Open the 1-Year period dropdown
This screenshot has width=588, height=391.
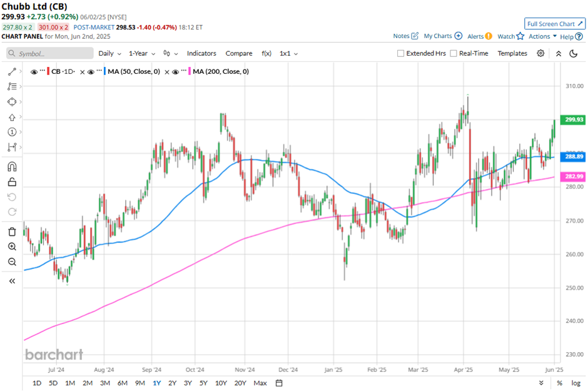click(x=142, y=54)
